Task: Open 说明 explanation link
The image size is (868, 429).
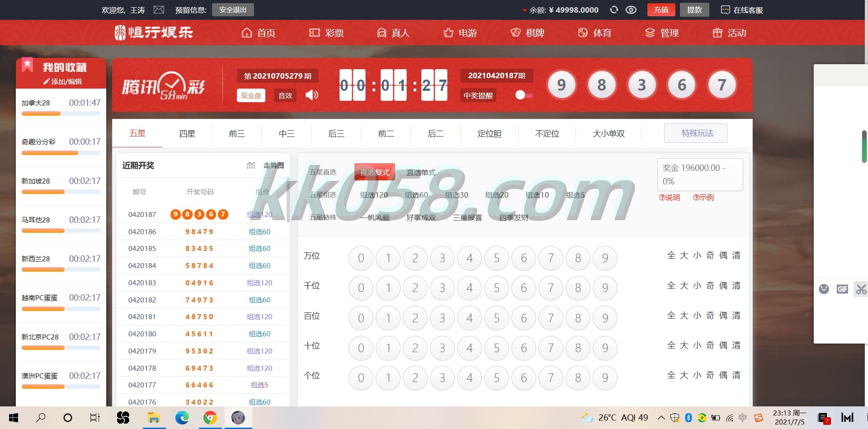Action: click(670, 197)
